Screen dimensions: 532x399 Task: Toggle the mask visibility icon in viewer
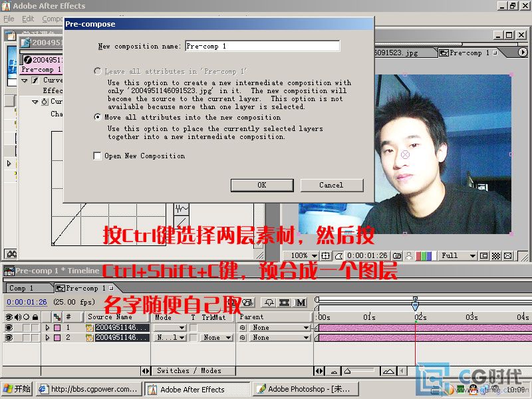338,256
